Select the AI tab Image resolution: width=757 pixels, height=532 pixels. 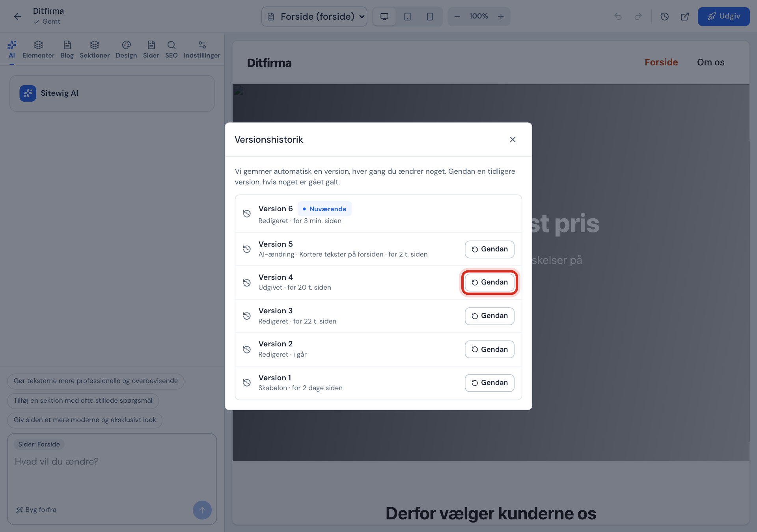(12, 50)
